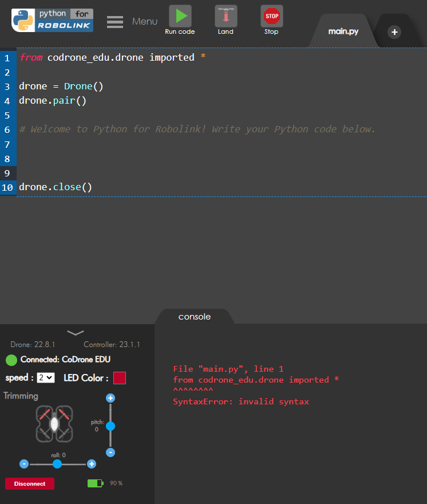Click the drone trimming illustration
This screenshot has height=504, width=427.
[54, 424]
